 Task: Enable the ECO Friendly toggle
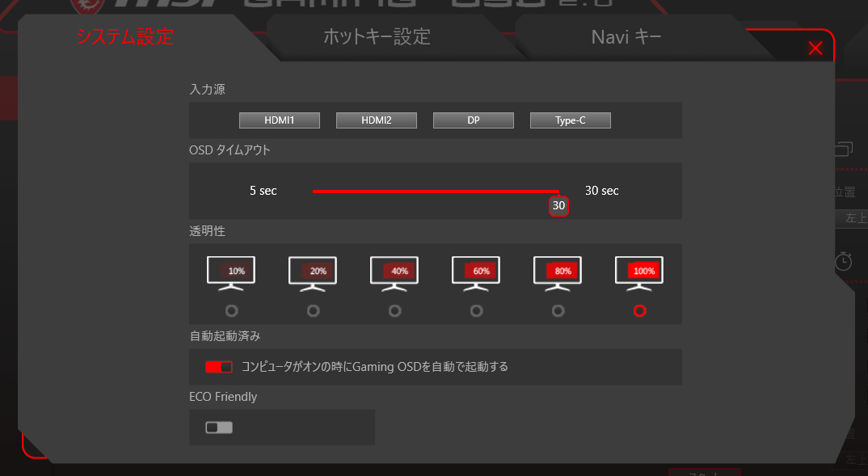(219, 428)
